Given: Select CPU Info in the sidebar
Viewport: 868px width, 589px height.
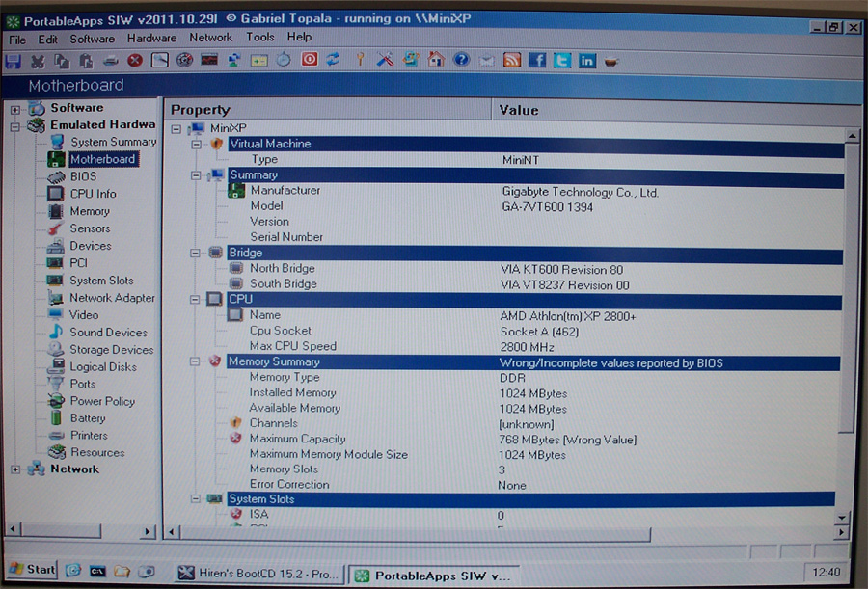Looking at the screenshot, I should click(x=93, y=194).
